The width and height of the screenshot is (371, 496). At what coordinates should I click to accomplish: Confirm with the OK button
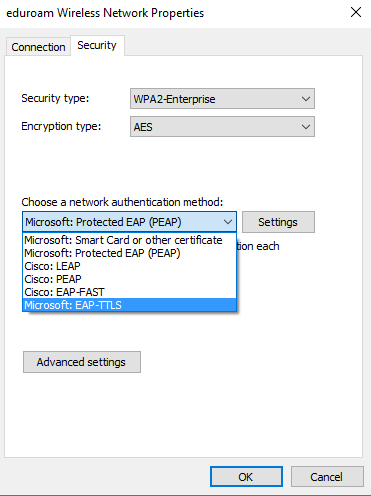pyautogui.click(x=246, y=477)
